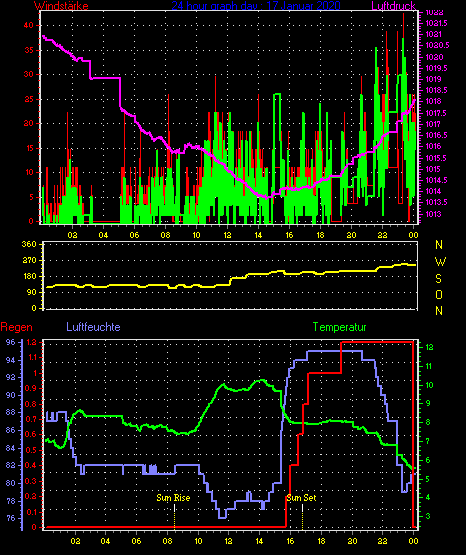Click the red 0.3 rain axis value
The width and height of the screenshot is (466, 555).
[x=30, y=481]
